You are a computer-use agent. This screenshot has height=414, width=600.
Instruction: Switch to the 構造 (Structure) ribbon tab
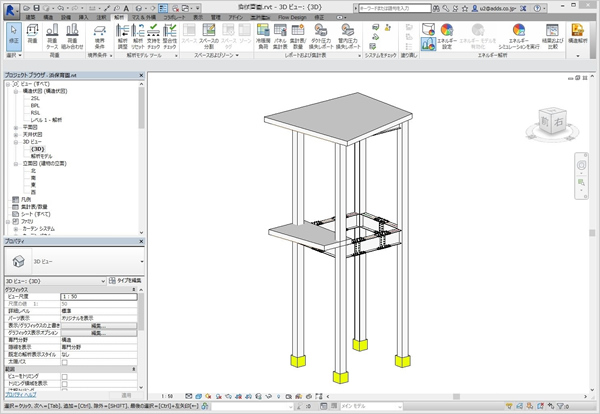pyautogui.click(x=48, y=18)
